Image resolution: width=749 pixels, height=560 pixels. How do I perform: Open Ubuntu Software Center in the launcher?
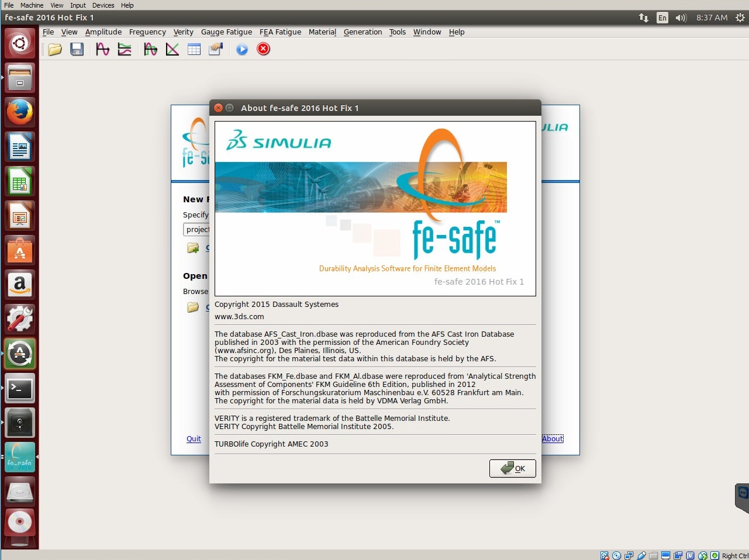[x=20, y=250]
